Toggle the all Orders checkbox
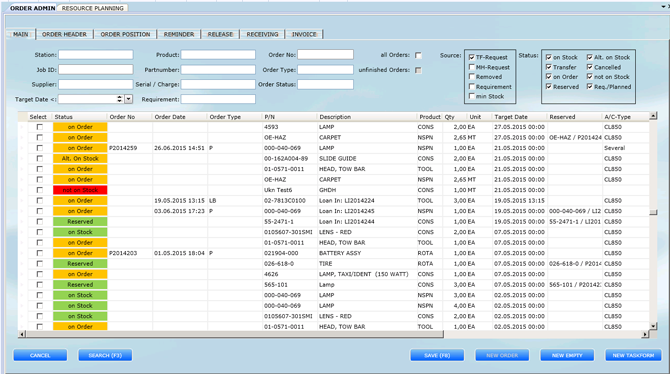Viewport: 670px width, 374px height. (x=418, y=55)
